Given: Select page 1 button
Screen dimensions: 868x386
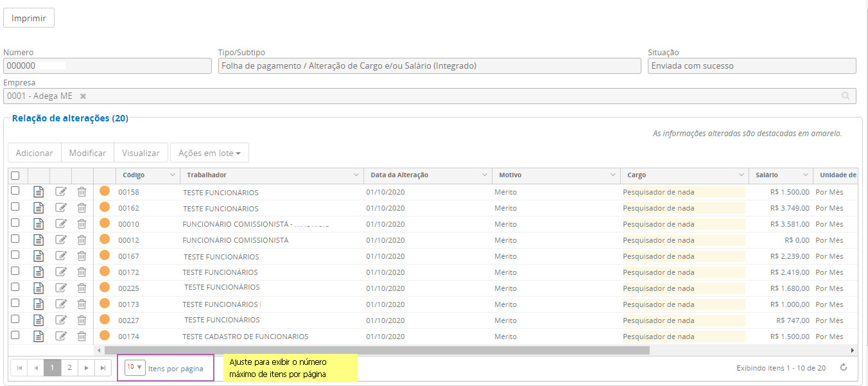Looking at the screenshot, I should click(x=53, y=367).
